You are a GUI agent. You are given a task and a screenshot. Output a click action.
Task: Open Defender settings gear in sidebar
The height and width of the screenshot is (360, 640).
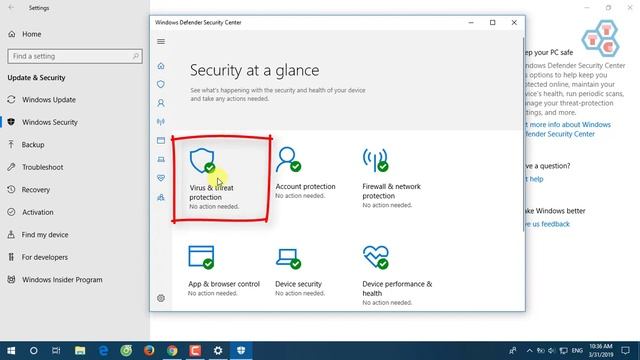point(161,298)
